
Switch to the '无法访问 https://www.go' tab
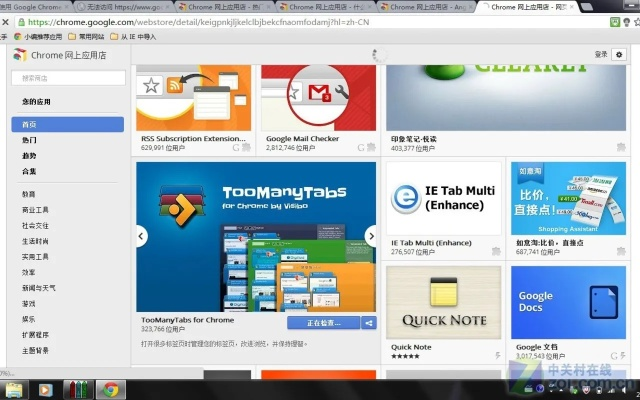click(124, 7)
